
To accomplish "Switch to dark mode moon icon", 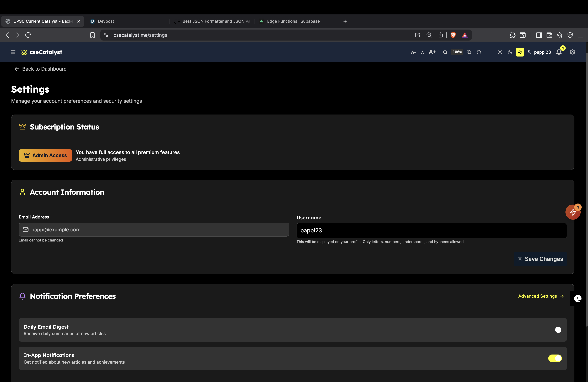I will tap(510, 52).
